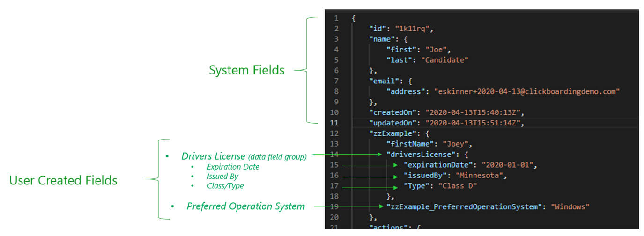644x236 pixels.
Task: Select the email address string value
Action: tap(527, 91)
